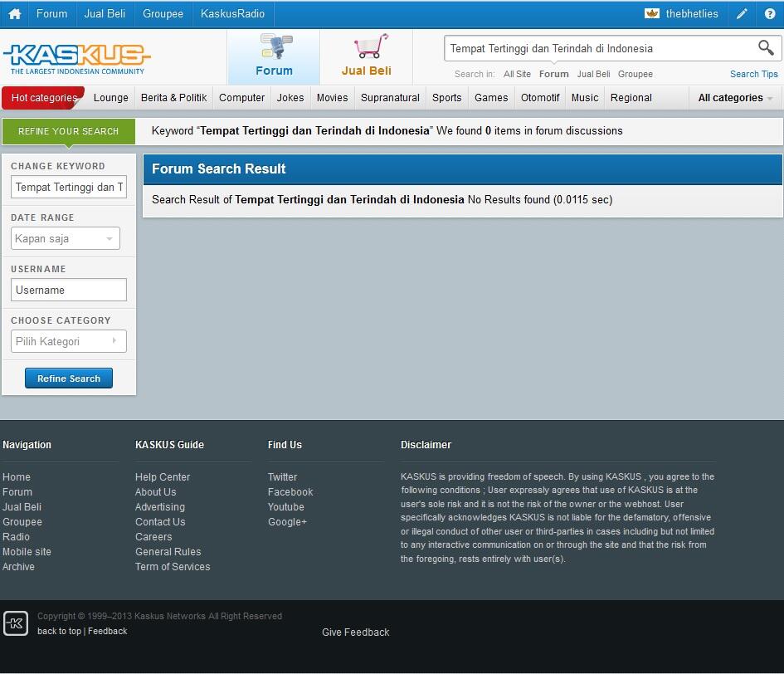Open the Help Center link

[163, 476]
